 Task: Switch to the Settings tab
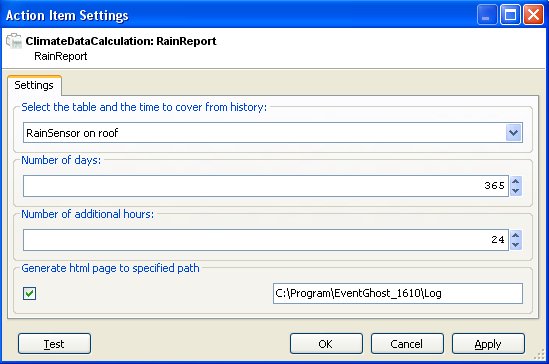(34, 85)
